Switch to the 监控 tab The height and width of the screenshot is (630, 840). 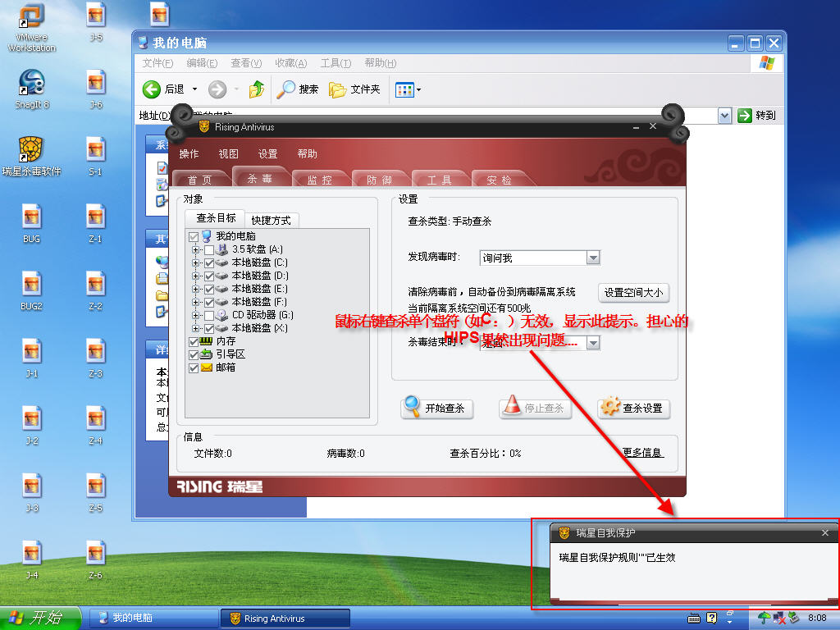[x=320, y=180]
